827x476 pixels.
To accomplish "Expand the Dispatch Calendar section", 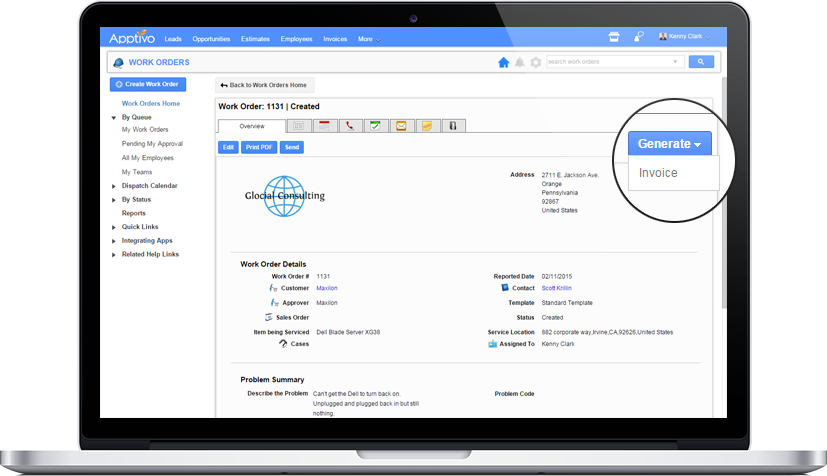I will [114, 186].
